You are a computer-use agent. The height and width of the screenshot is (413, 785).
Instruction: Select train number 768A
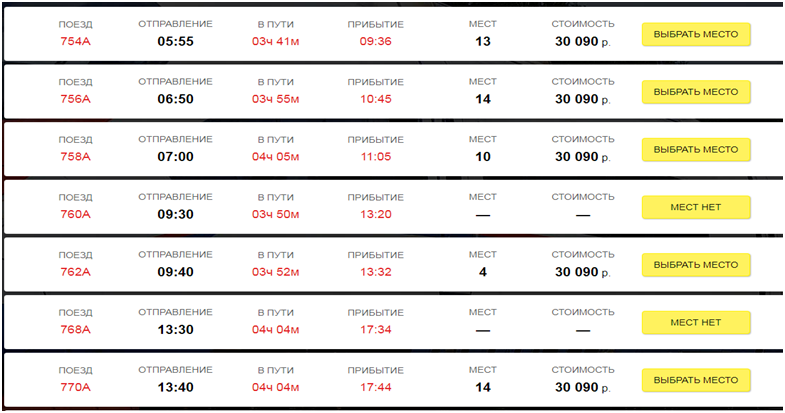(75, 329)
